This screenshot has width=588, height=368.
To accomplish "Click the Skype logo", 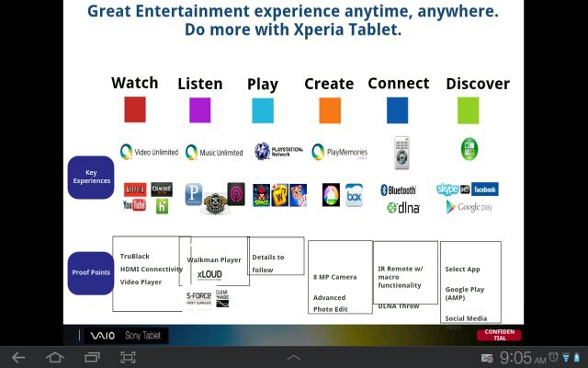I will (447, 190).
